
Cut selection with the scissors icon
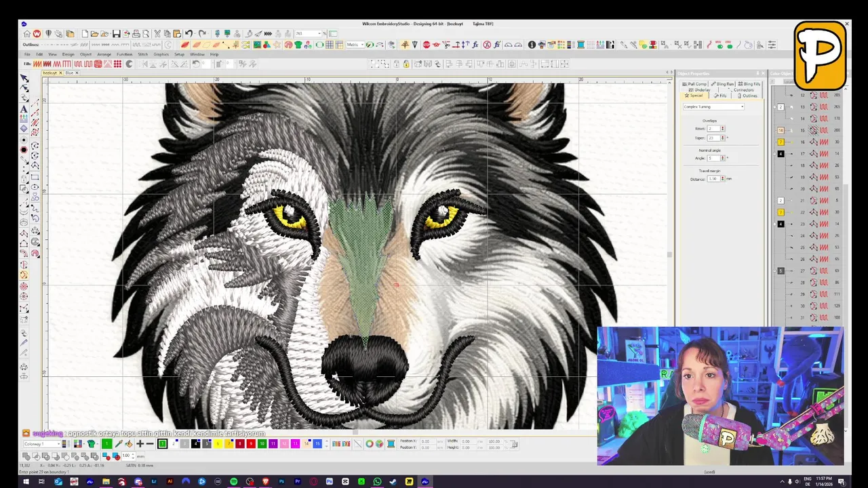(x=157, y=34)
